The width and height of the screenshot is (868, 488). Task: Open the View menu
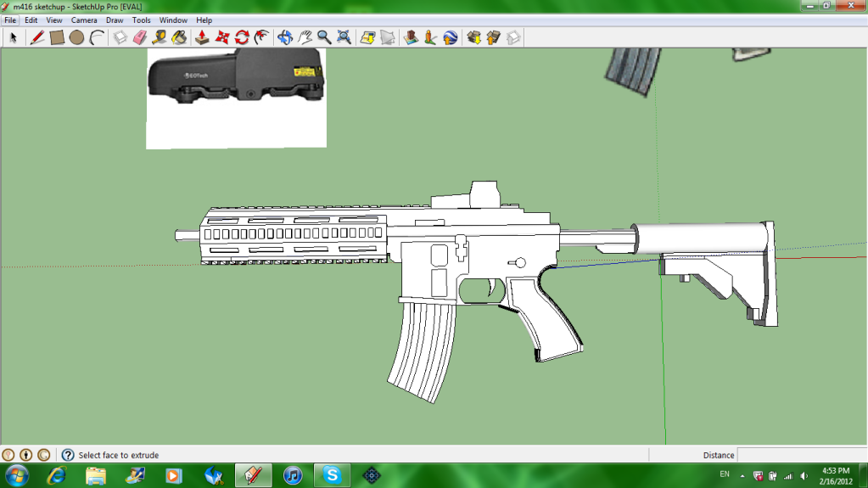[x=53, y=20]
